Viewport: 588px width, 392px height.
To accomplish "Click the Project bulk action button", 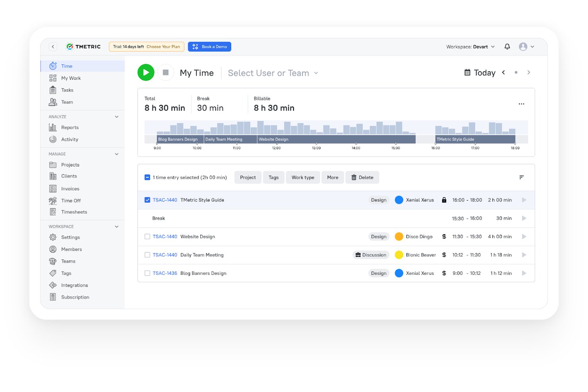I will [248, 178].
